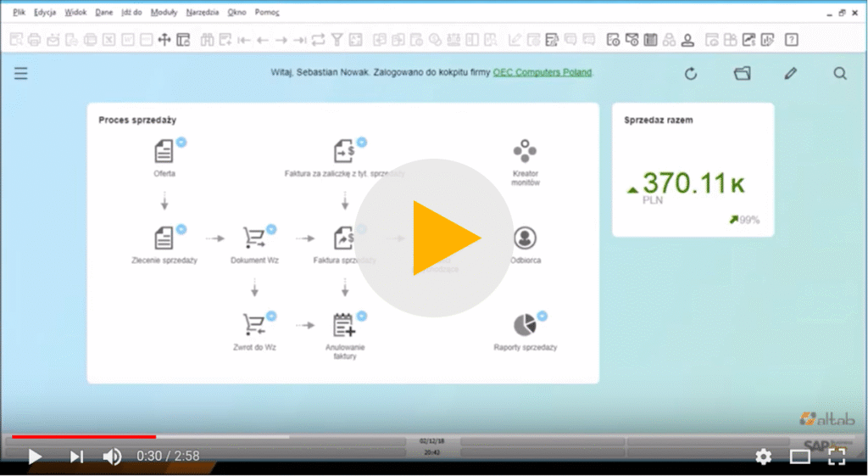This screenshot has height=476, width=868.
Task: Expand blue dropdown beside Anulowanie faktury
Action: (x=361, y=316)
